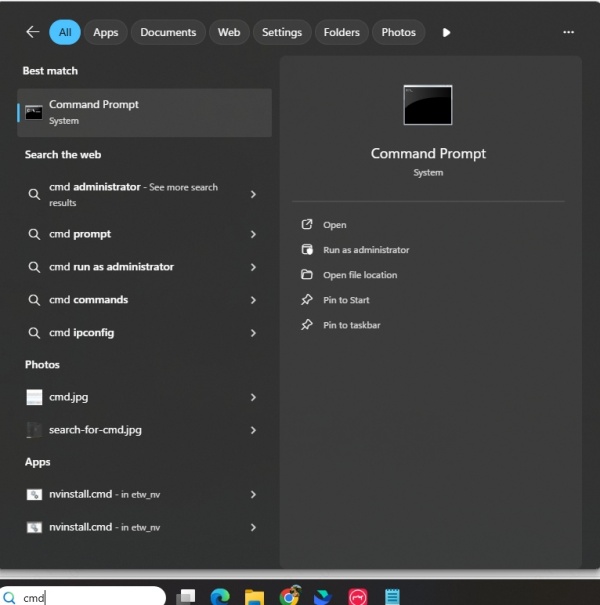Click the large Command Prompt icon in details pane

click(428, 105)
